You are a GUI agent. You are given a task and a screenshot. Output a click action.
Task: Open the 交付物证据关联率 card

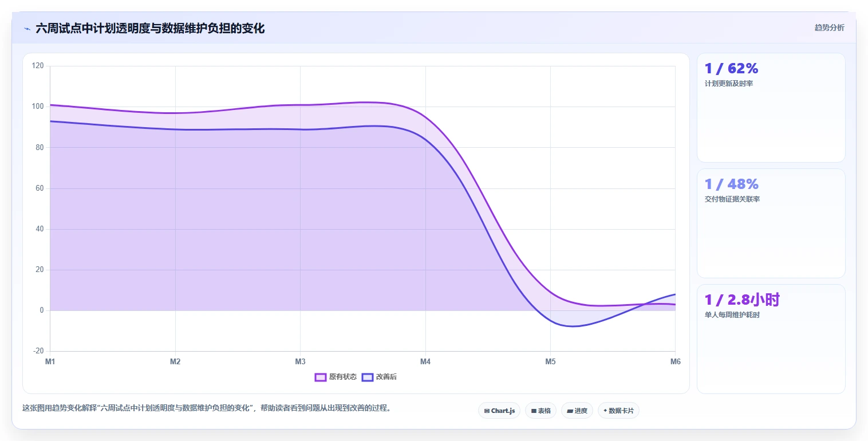pyautogui.click(x=771, y=223)
